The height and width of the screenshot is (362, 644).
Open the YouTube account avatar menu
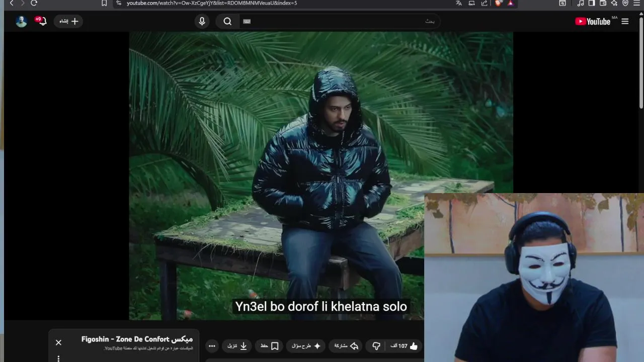tap(21, 21)
